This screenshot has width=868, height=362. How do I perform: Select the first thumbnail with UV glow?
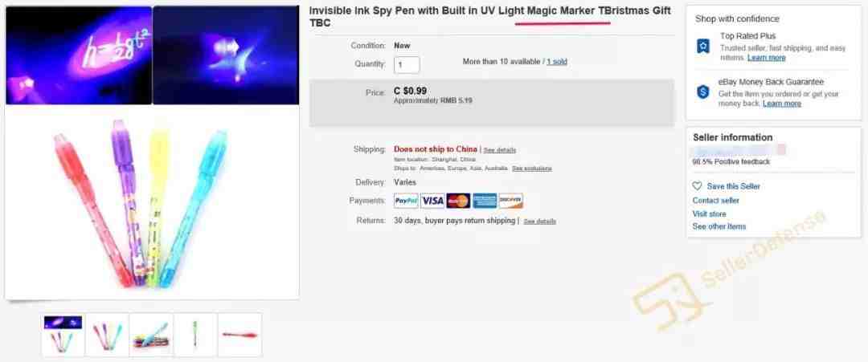pyautogui.click(x=63, y=335)
